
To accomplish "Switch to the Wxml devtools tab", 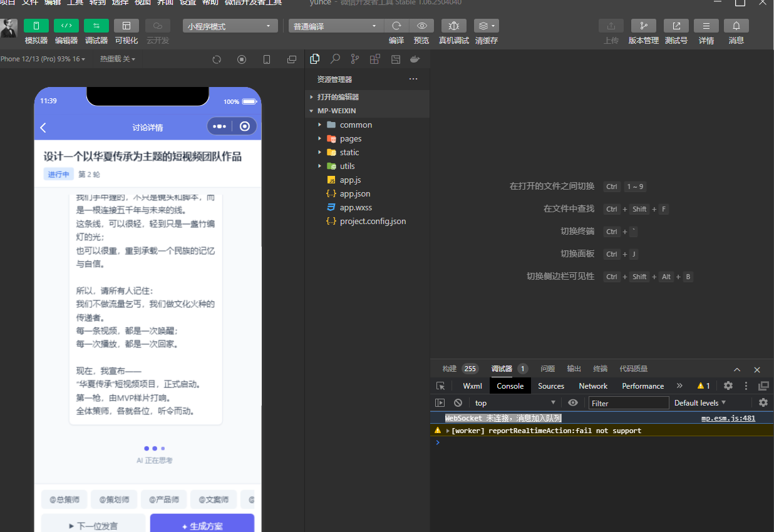I will pyautogui.click(x=473, y=386).
